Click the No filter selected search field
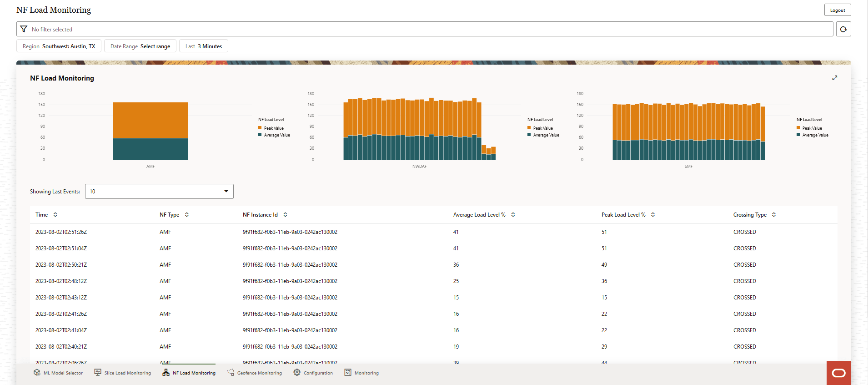The width and height of the screenshot is (868, 385). (425, 29)
